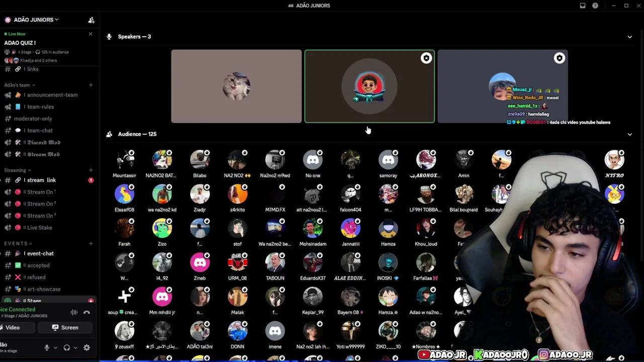Select the cat avatar speaker tile
This screenshot has width=644, height=362.
click(236, 86)
